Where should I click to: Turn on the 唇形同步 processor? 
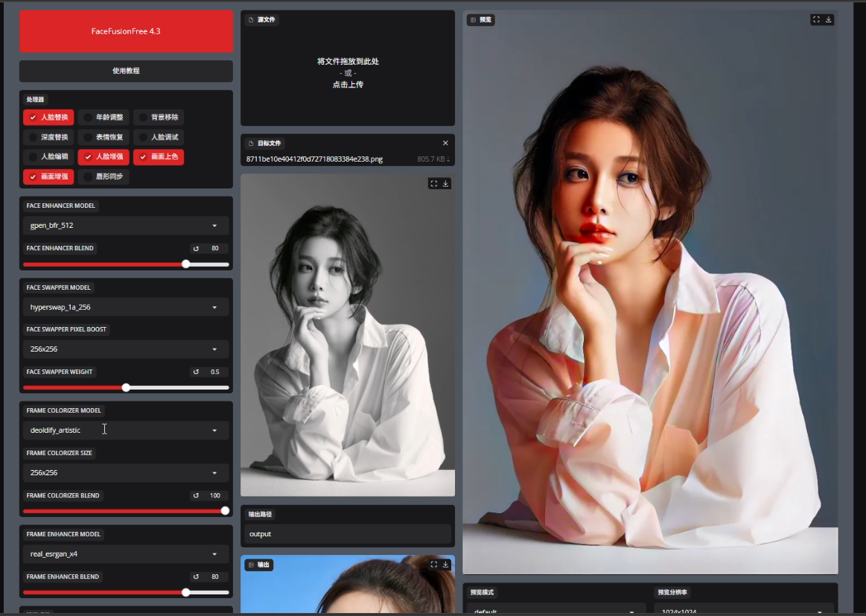pos(89,177)
